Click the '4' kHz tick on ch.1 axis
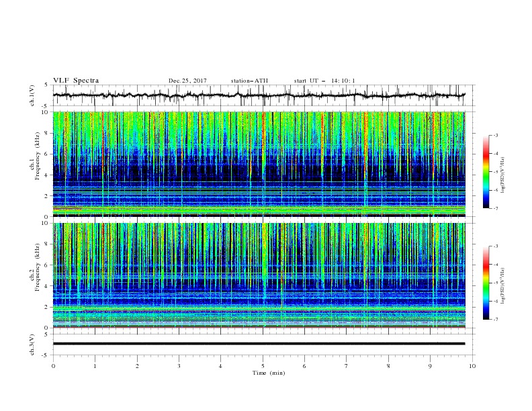The width and height of the screenshot is (532, 411). coord(48,175)
